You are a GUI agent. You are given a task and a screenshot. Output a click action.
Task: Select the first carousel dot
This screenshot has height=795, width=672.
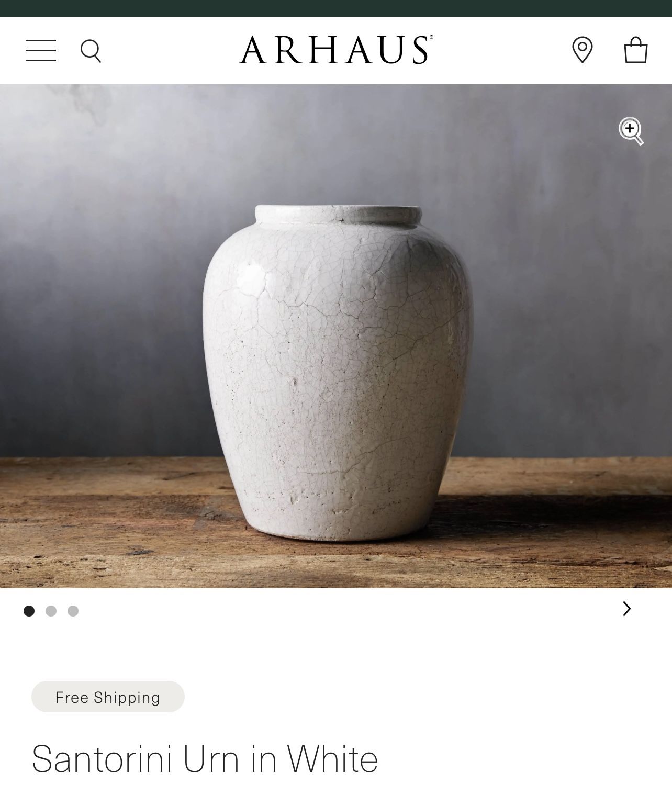click(x=29, y=611)
